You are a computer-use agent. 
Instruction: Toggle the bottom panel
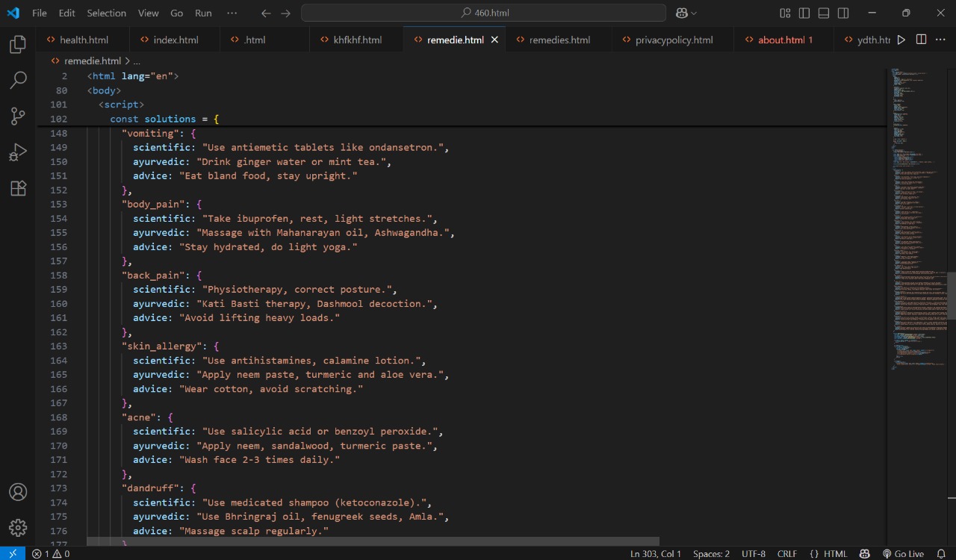tap(824, 13)
